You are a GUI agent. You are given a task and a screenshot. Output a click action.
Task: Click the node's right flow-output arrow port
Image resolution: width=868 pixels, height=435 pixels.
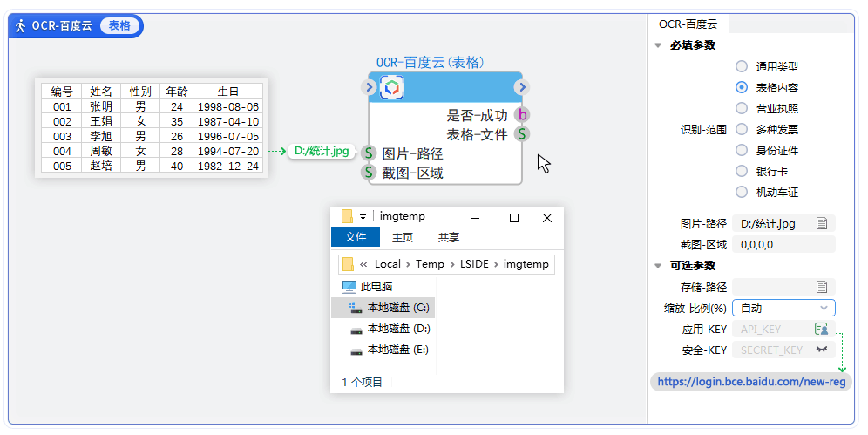[x=521, y=87]
